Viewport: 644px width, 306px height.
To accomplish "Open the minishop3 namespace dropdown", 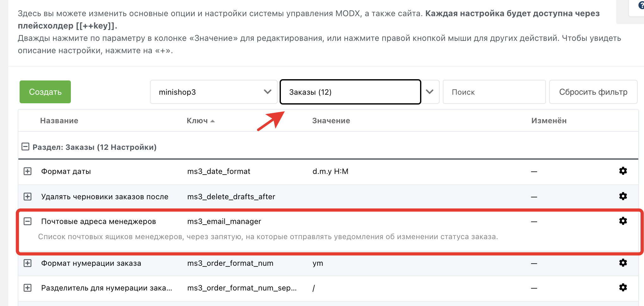I will click(268, 92).
